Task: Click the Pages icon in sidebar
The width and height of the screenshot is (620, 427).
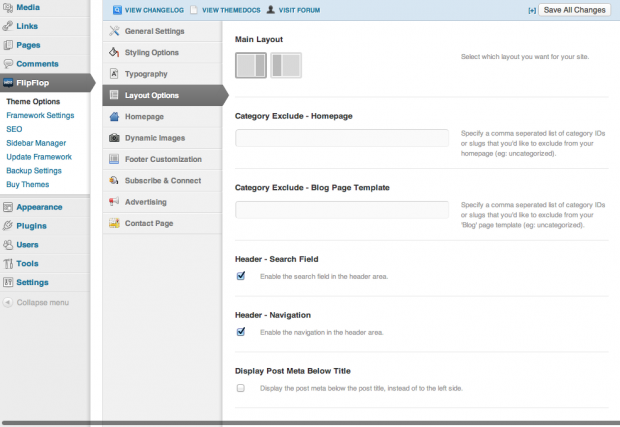Action: [8, 45]
